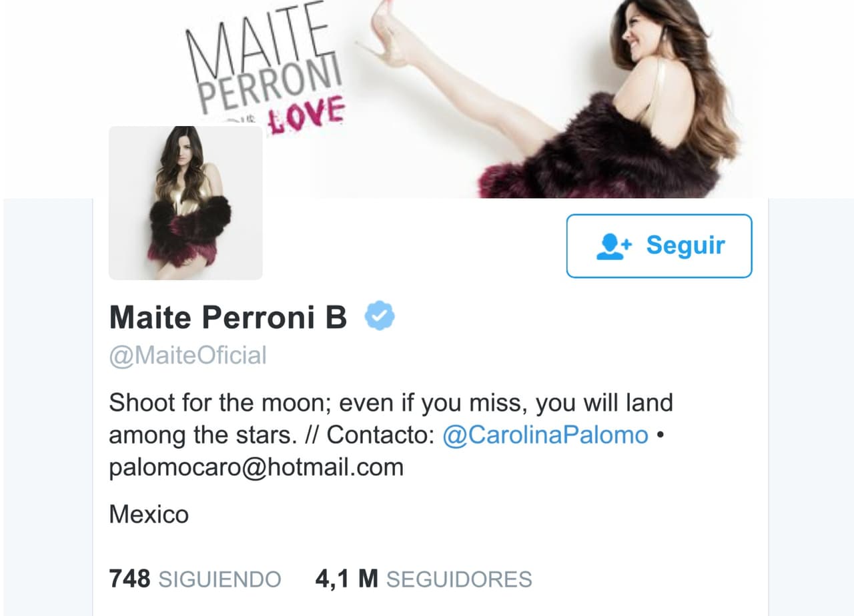854x616 pixels.
Task: Click the Maite Perroni B display name
Action: 228,317
